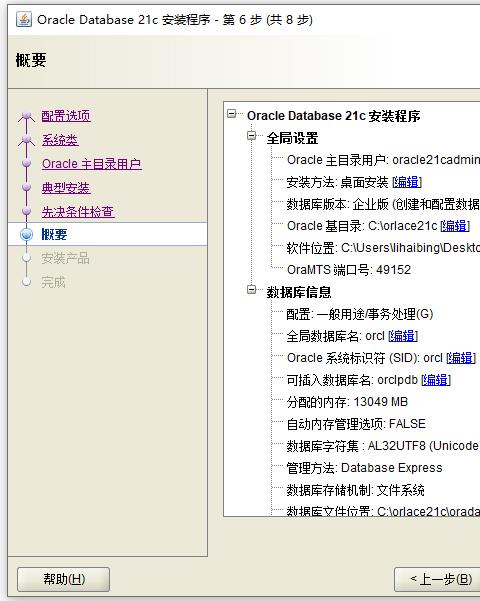Image resolution: width=480 pixels, height=601 pixels.
Task: Click the 配置选项 step bullet icon
Action: 26,115
